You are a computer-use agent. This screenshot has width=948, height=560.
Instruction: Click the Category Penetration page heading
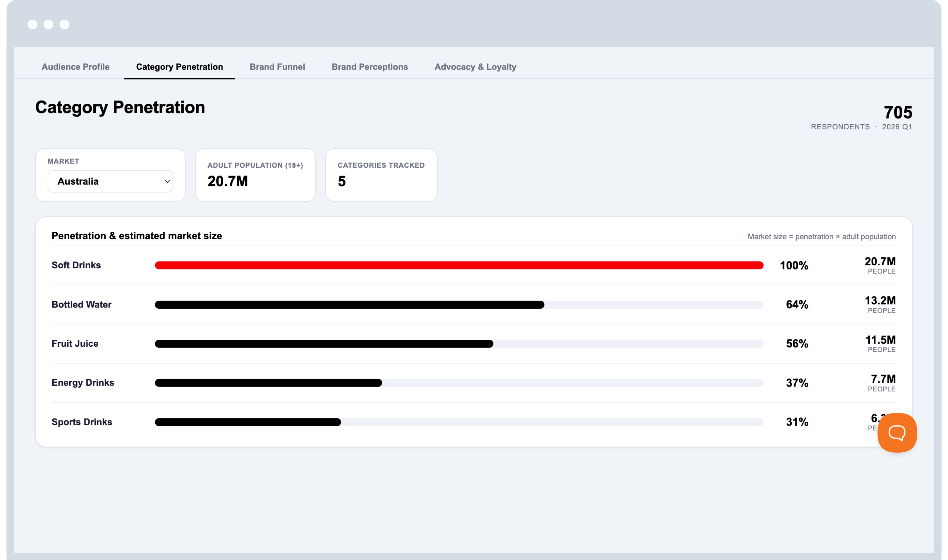coord(120,107)
